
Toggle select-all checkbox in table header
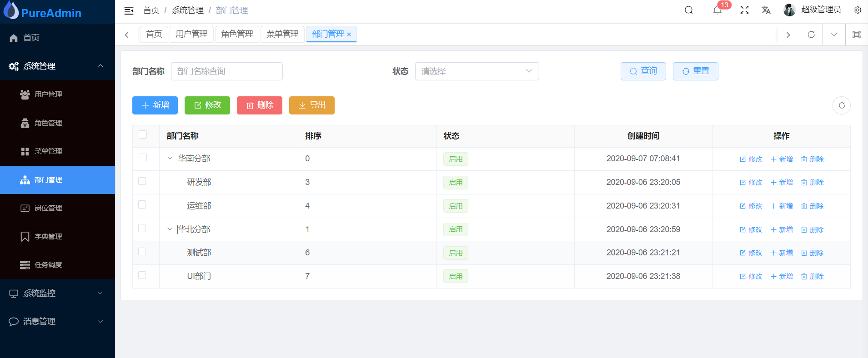click(143, 134)
